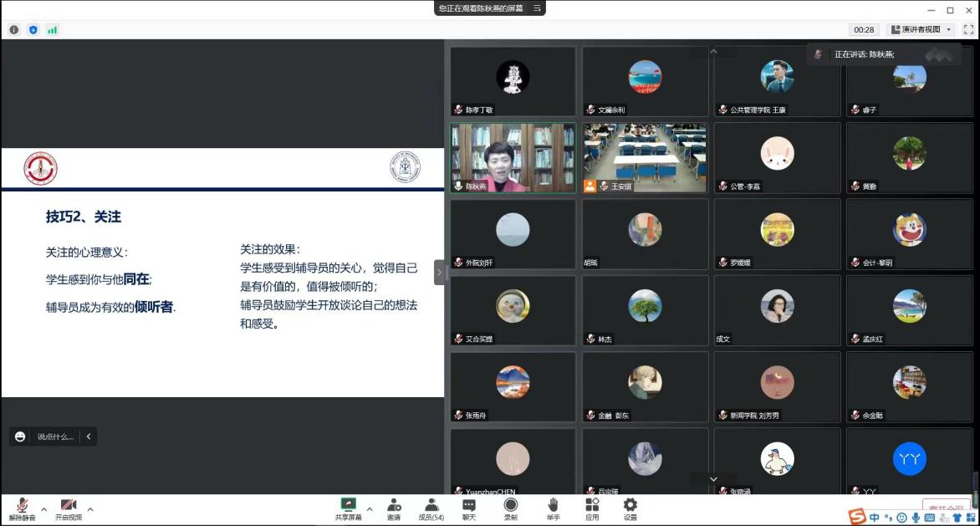The image size is (980, 526).
Task: Expand video options arrow beside 开启视频
Action: [x=90, y=508]
